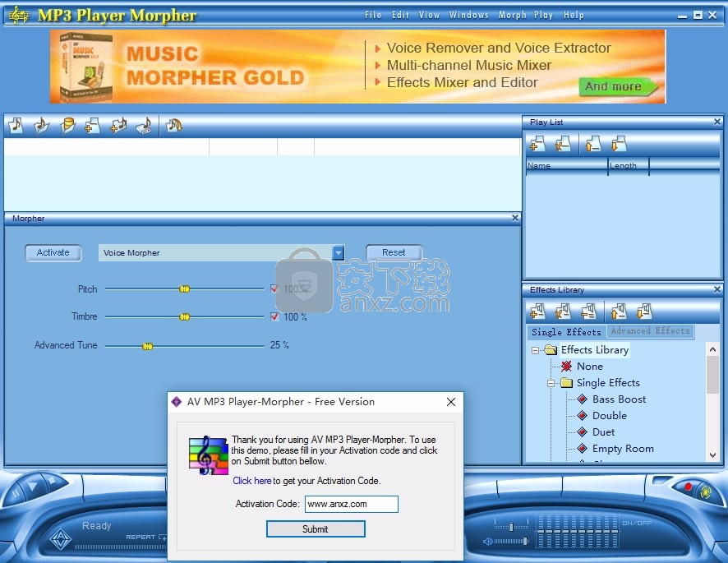728x563 pixels.
Task: Open the Edit menu
Action: tap(400, 15)
